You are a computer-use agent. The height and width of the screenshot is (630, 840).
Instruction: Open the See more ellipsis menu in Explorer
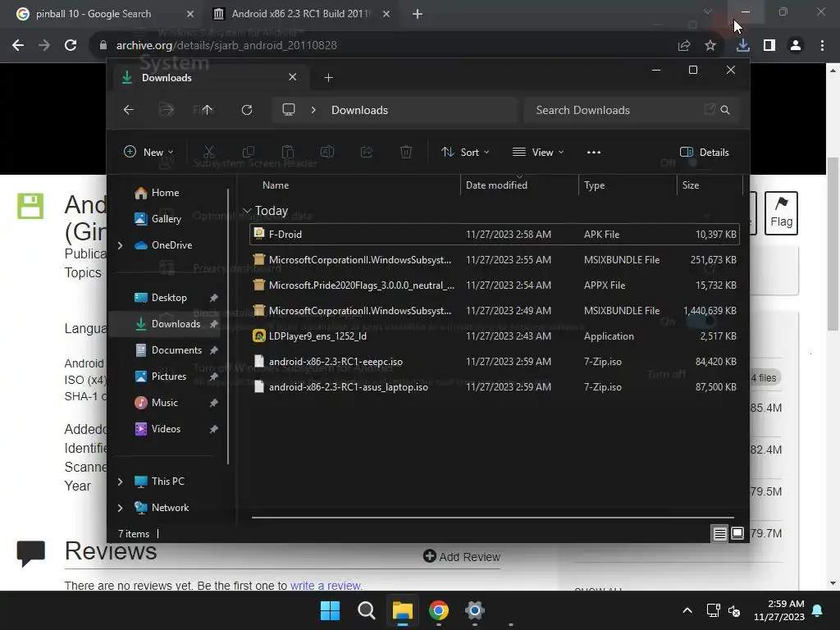[594, 152]
